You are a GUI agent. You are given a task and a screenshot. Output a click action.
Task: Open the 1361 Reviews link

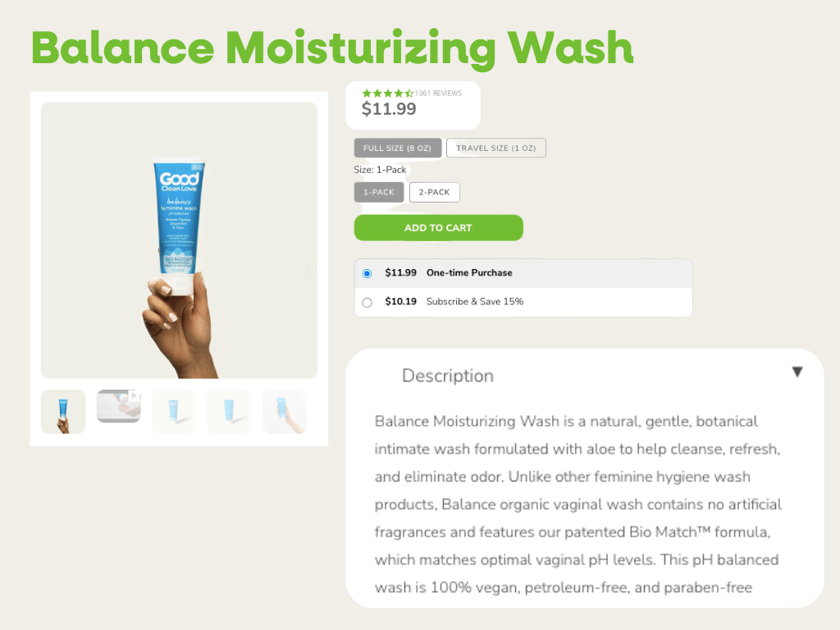pyautogui.click(x=438, y=94)
